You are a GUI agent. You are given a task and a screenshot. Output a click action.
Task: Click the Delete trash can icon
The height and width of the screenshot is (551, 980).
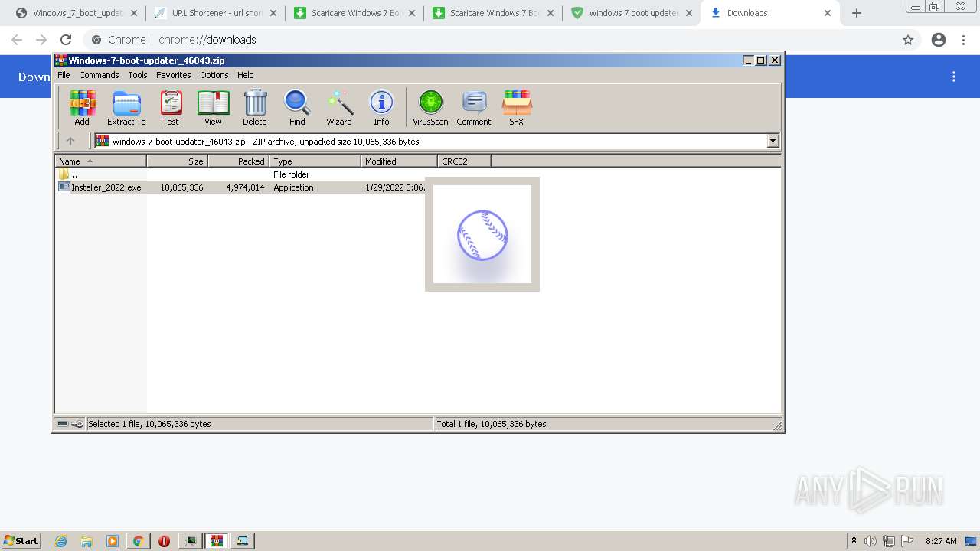coord(255,107)
